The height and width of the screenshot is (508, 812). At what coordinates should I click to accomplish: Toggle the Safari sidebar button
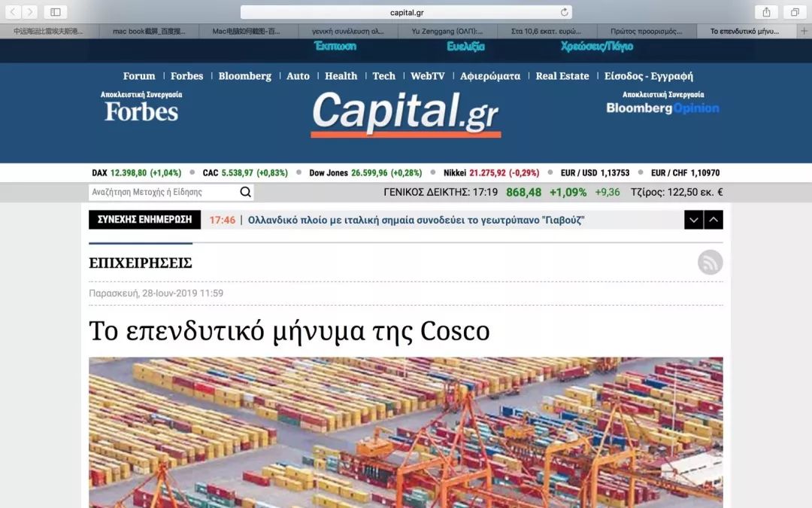[56, 12]
